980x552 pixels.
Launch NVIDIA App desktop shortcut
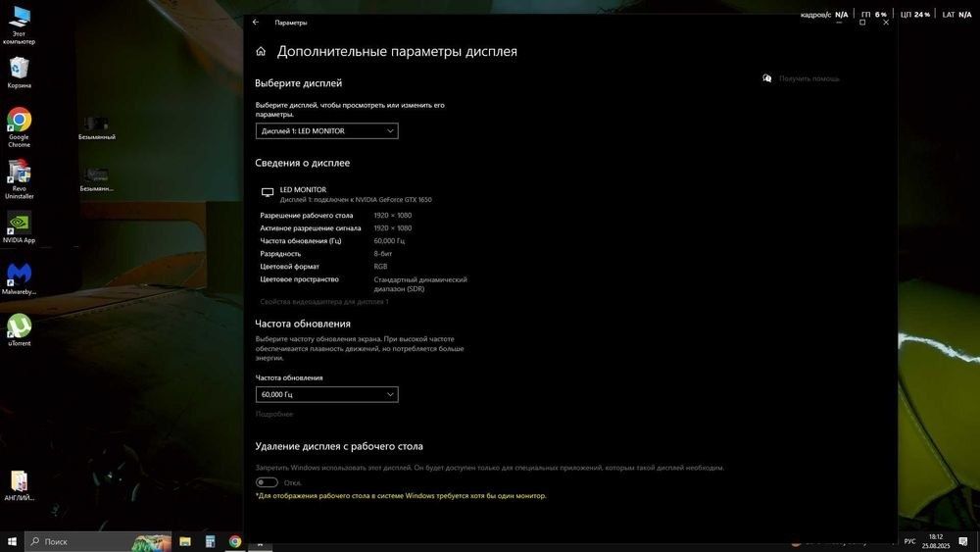coord(19,226)
